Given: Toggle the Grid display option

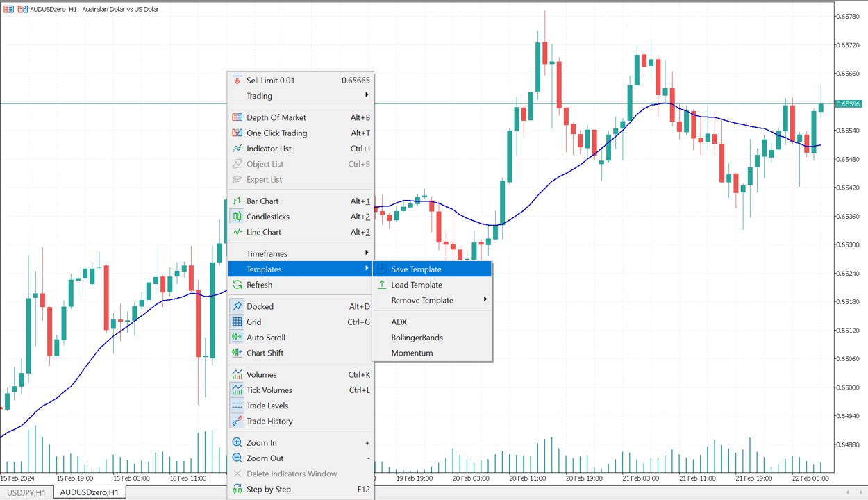Looking at the screenshot, I should click(253, 322).
